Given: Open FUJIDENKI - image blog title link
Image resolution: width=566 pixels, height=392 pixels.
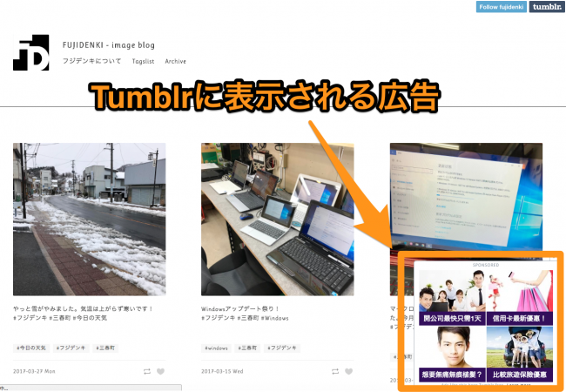Looking at the screenshot, I should 108,45.
